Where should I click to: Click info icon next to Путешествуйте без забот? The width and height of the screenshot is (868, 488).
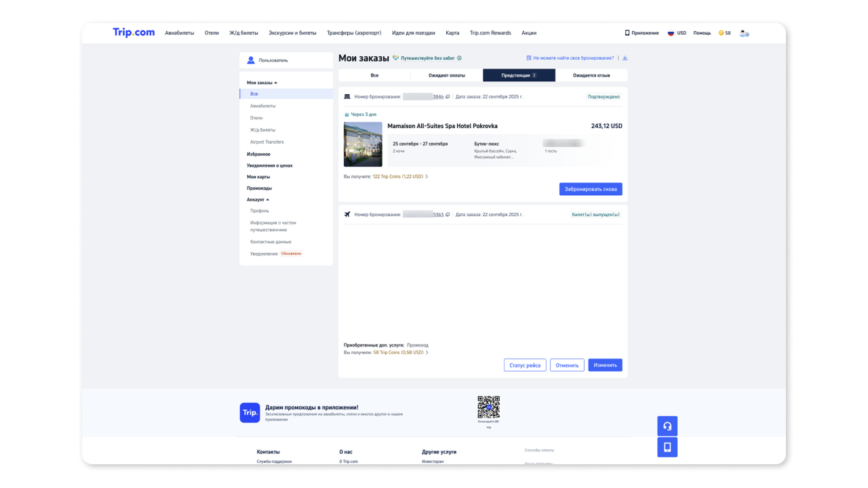(459, 58)
